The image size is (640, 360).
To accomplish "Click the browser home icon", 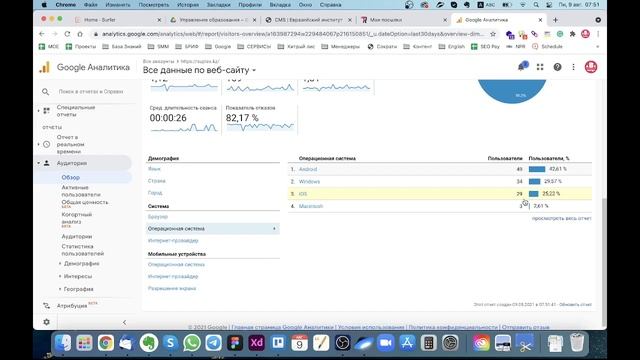I will pyautogui.click(x=80, y=34).
